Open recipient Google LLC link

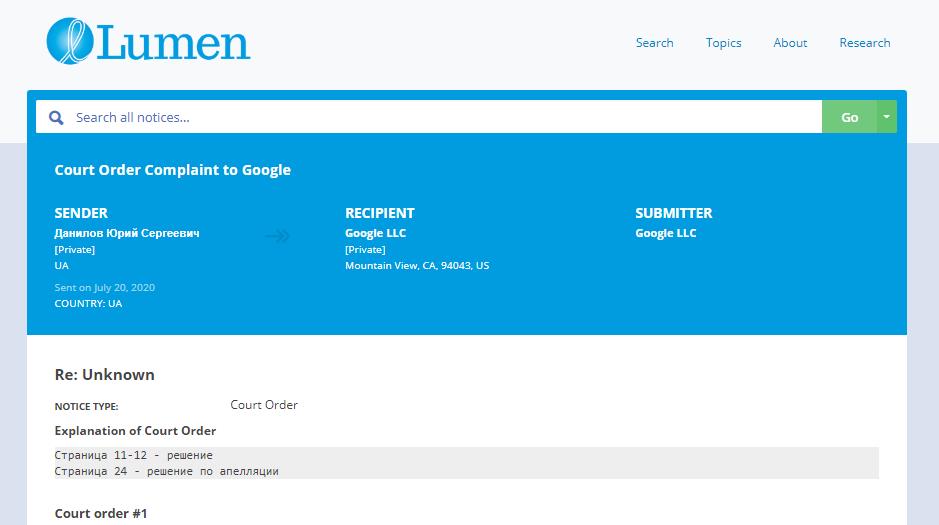375,233
